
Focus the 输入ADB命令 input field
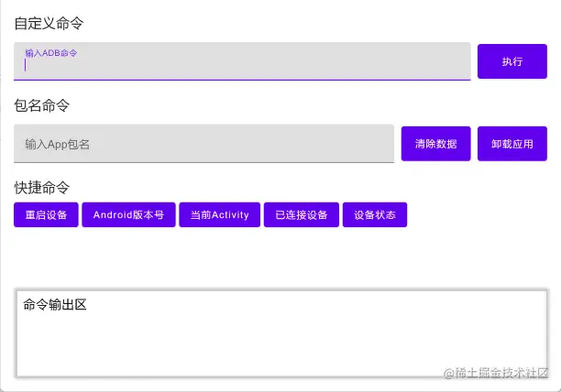coord(242,61)
